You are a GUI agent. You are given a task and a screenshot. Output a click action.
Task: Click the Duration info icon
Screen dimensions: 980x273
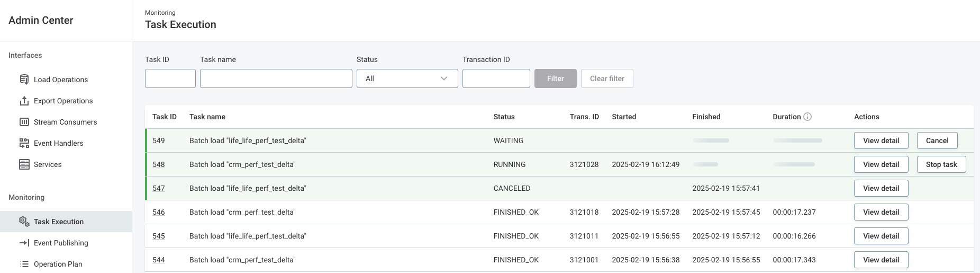pos(807,117)
